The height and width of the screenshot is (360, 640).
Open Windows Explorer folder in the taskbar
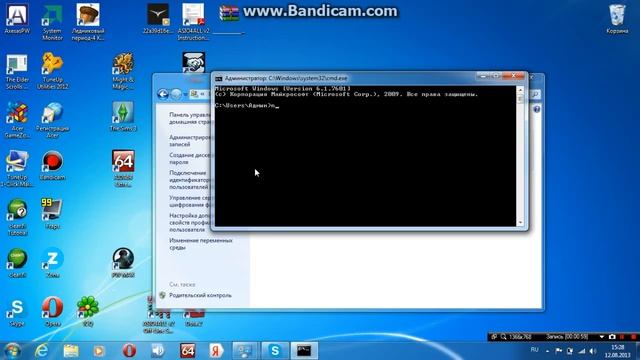71,351
